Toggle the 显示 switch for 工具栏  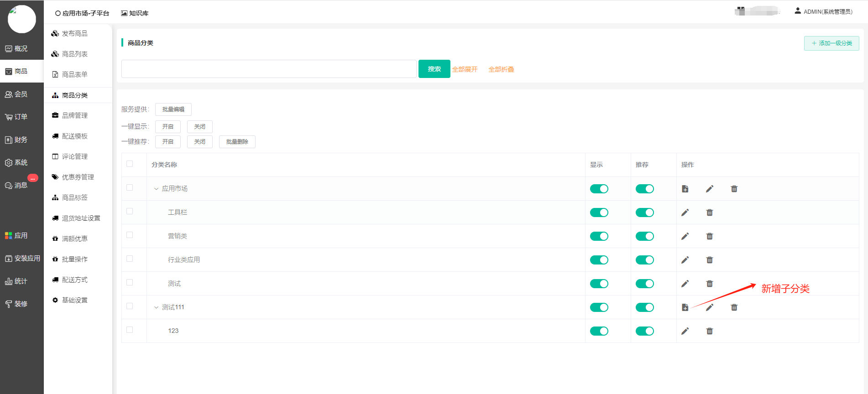click(599, 213)
